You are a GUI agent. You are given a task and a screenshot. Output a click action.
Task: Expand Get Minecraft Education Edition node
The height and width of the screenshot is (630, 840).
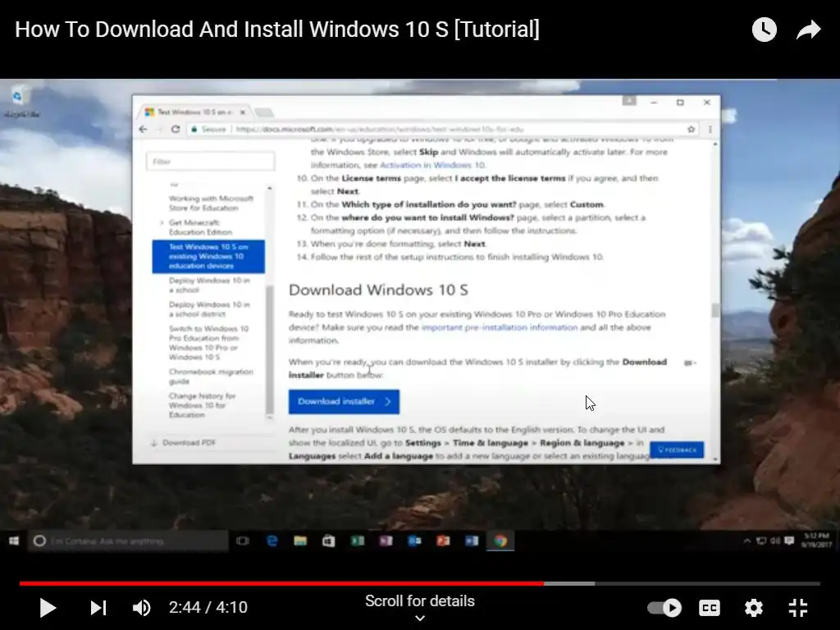(162, 223)
